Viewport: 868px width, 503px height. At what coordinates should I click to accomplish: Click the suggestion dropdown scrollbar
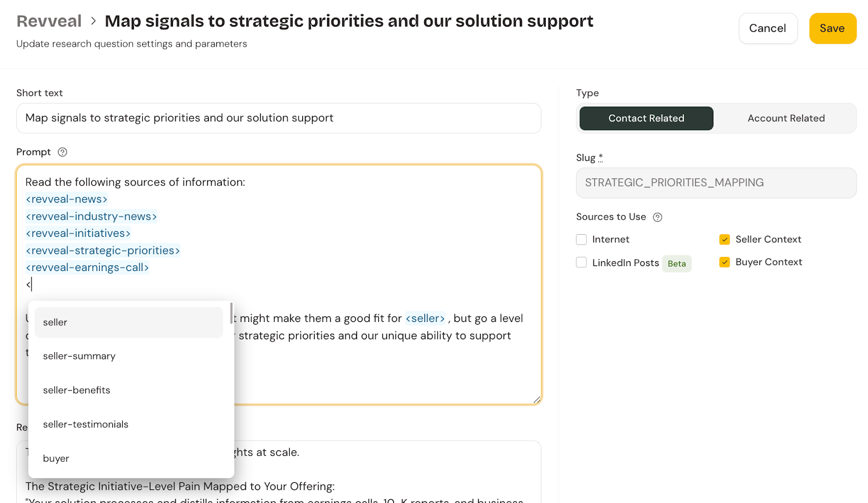[x=231, y=313]
